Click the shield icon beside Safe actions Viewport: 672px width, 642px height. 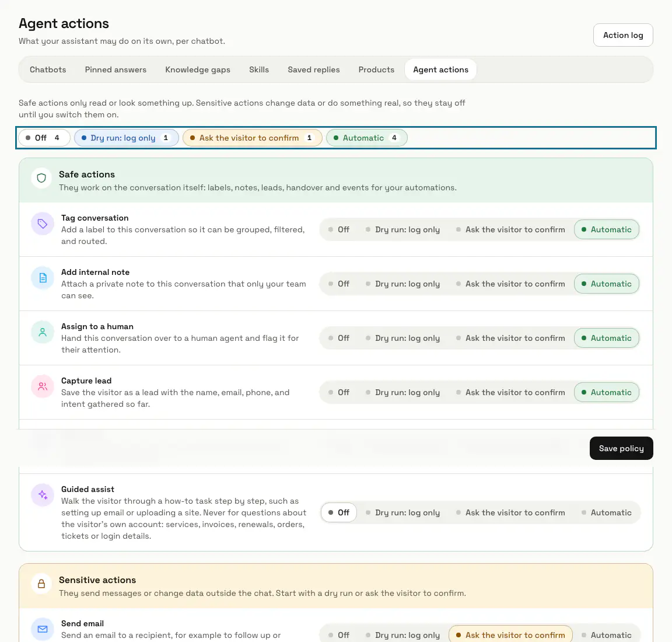tap(41, 178)
